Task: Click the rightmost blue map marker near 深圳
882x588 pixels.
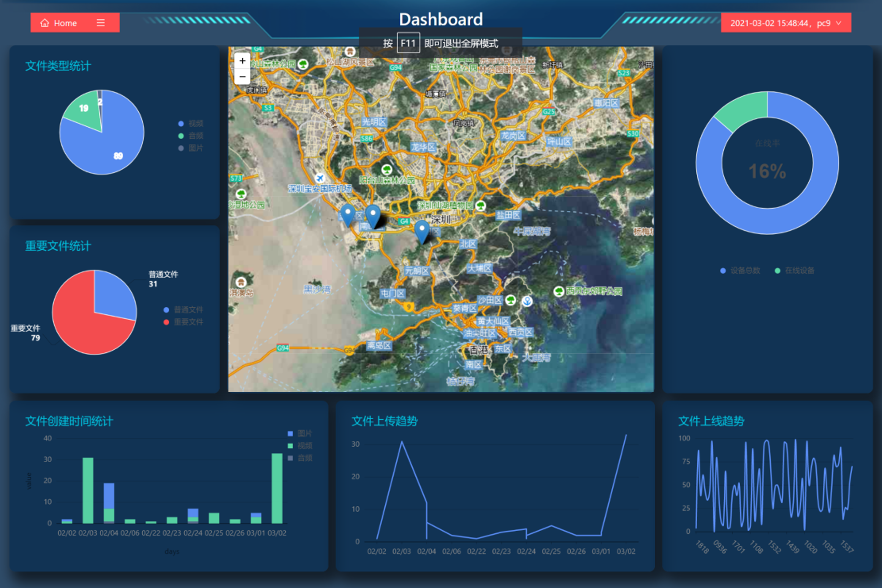Action: pos(422,229)
